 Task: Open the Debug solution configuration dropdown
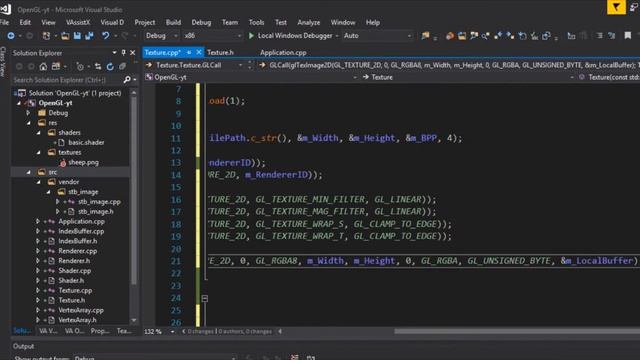(161, 36)
